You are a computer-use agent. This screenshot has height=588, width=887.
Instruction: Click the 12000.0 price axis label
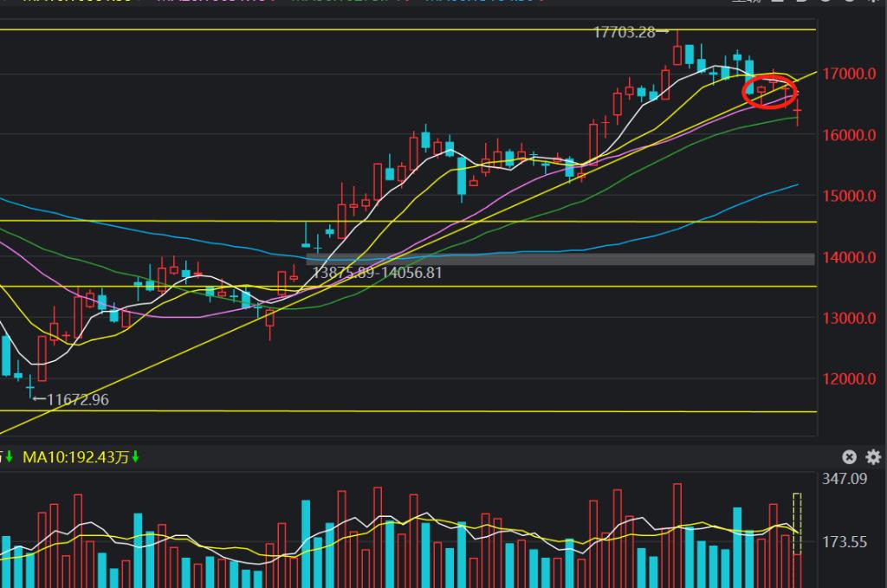click(x=850, y=379)
